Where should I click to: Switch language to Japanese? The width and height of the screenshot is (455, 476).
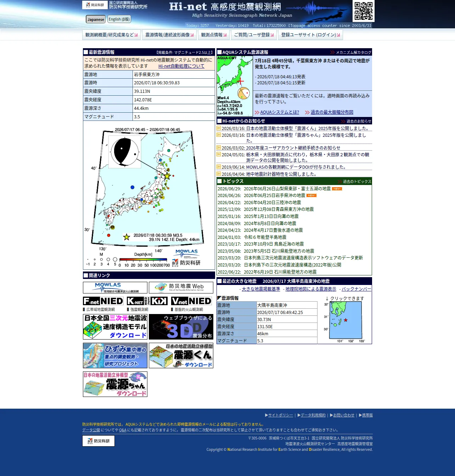(x=96, y=19)
